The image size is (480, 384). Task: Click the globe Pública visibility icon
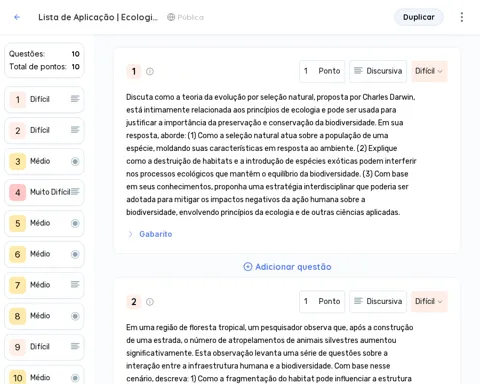point(171,17)
